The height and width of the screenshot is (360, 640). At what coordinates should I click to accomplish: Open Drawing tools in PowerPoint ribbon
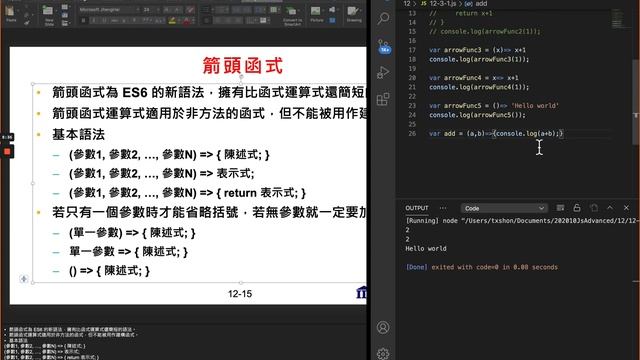(354, 14)
